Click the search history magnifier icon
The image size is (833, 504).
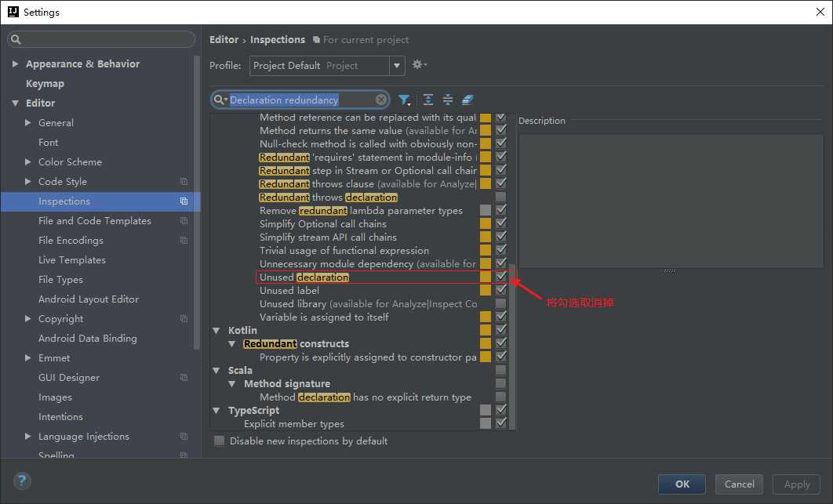pyautogui.click(x=220, y=100)
